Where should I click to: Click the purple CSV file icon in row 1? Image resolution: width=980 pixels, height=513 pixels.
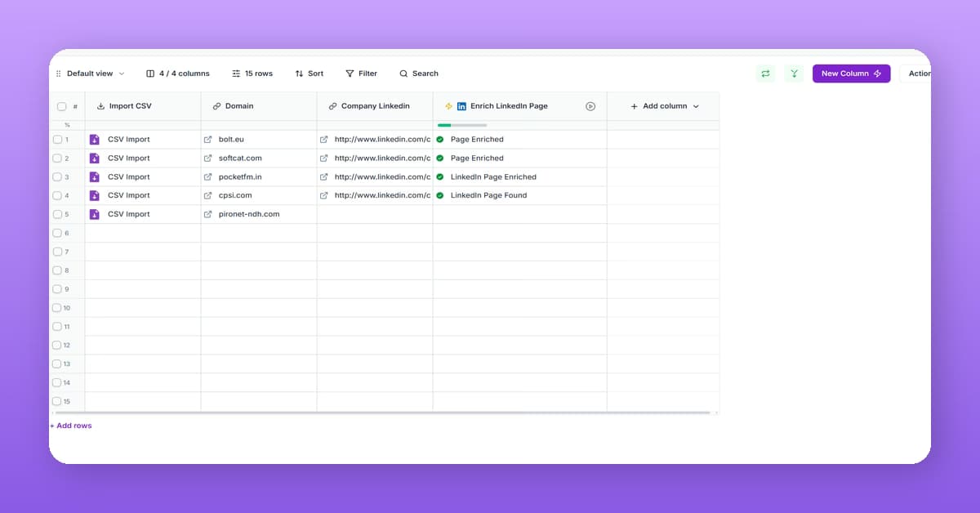[95, 139]
